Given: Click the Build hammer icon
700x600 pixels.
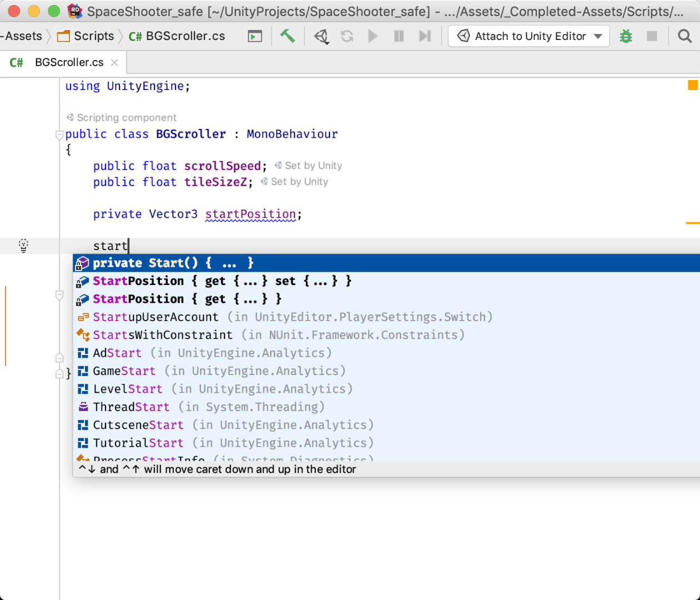Looking at the screenshot, I should pyautogui.click(x=287, y=36).
